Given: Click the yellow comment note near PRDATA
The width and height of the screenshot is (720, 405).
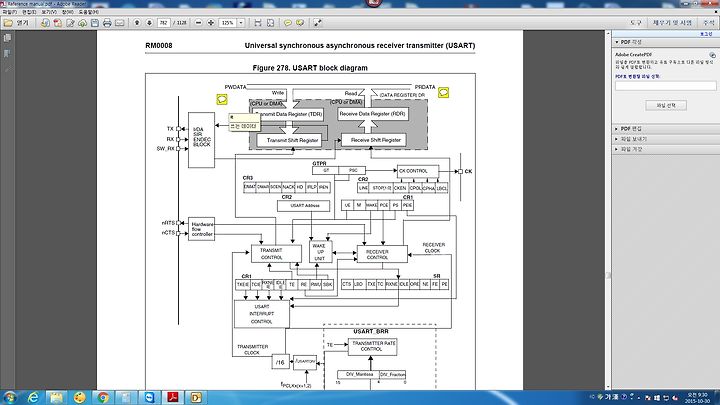Looking at the screenshot, I should [x=443, y=93].
